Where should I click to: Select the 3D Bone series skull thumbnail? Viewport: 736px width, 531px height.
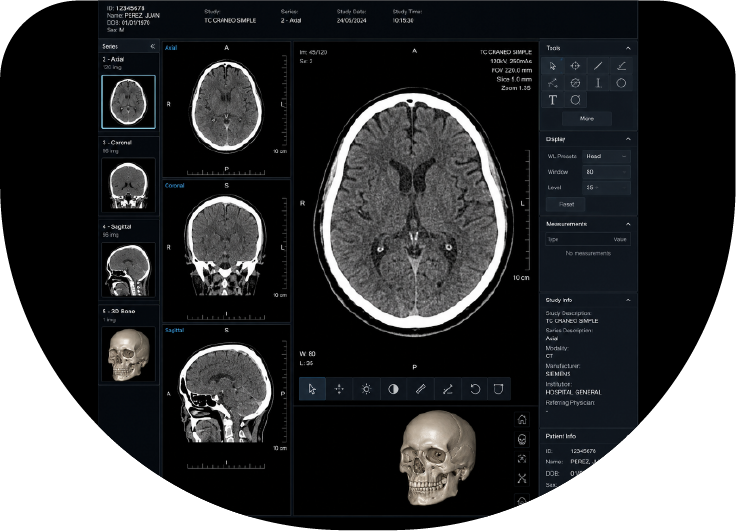coord(128,354)
